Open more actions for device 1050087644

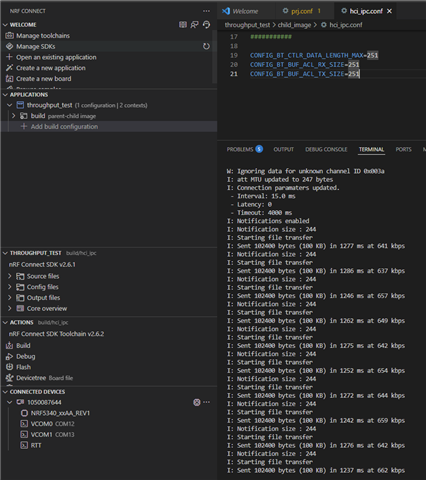click(206, 402)
